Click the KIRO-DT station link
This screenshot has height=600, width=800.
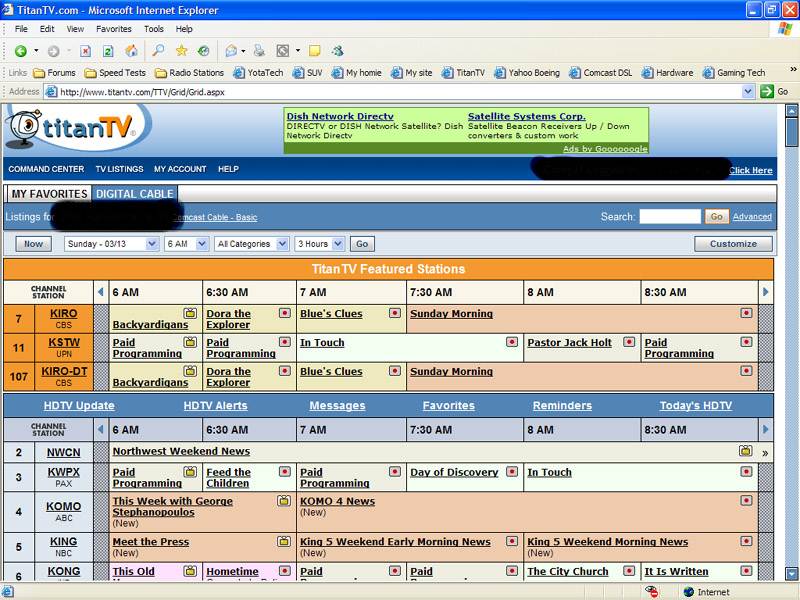pyautogui.click(x=64, y=371)
